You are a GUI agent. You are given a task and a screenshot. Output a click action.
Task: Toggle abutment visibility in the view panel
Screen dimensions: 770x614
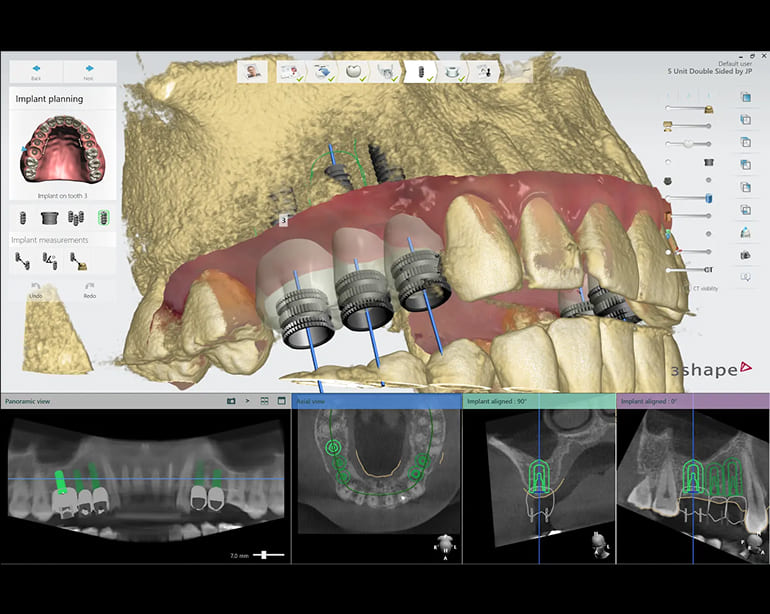coord(667,181)
